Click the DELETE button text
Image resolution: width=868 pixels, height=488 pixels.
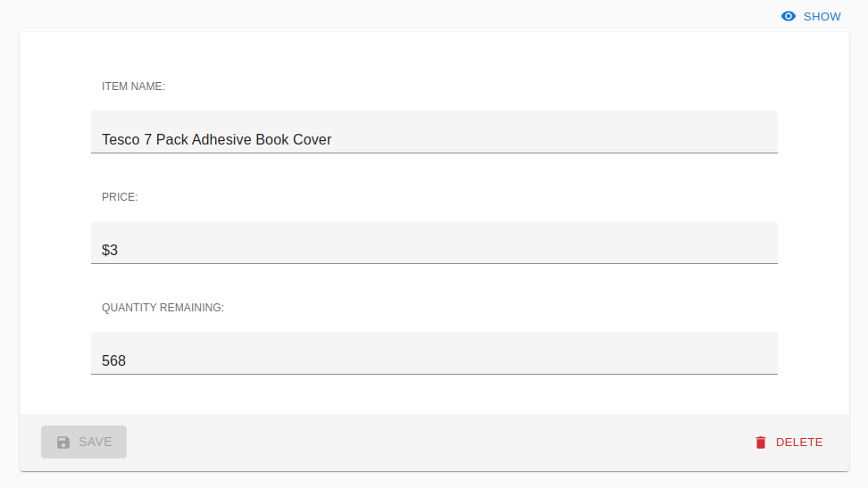pos(799,443)
